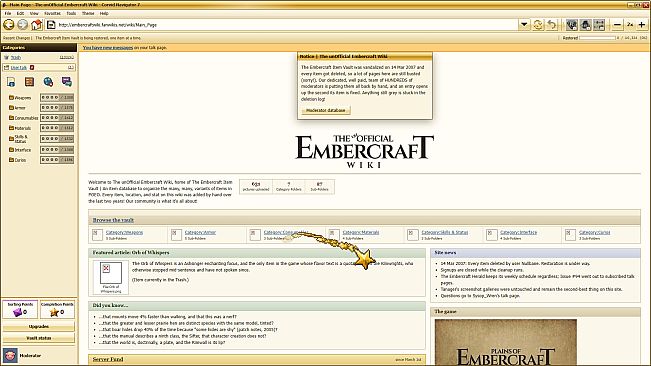Select the Interface folder in the sidebar
Viewport: 651px width, 366px height.
click(20, 150)
